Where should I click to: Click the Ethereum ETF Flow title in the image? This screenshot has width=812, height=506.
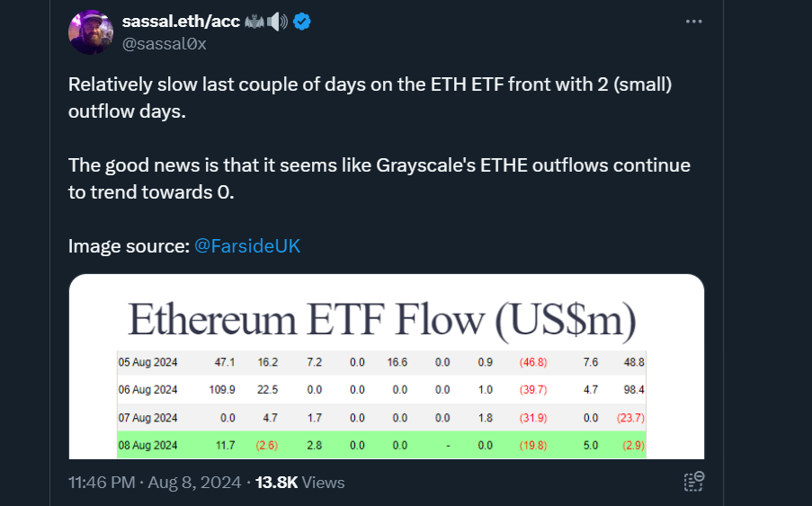point(381,320)
